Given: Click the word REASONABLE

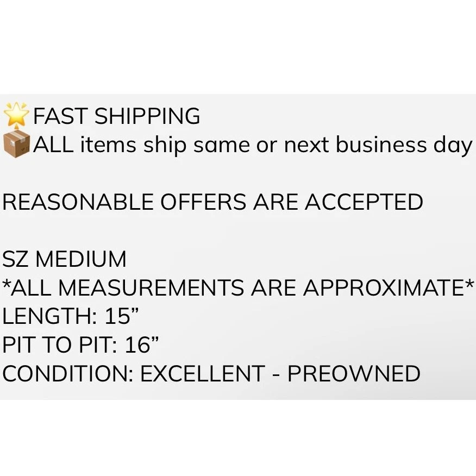Looking at the screenshot, I should pos(78,202).
